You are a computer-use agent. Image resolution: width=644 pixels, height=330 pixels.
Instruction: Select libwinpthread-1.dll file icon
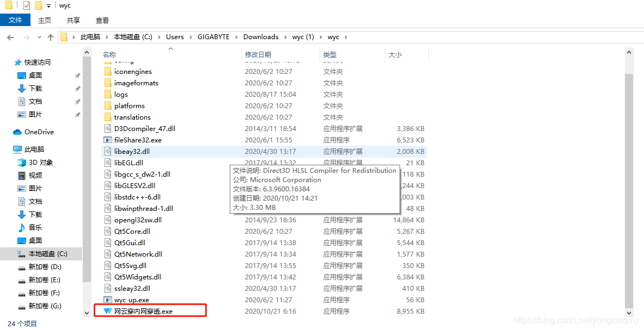click(108, 208)
